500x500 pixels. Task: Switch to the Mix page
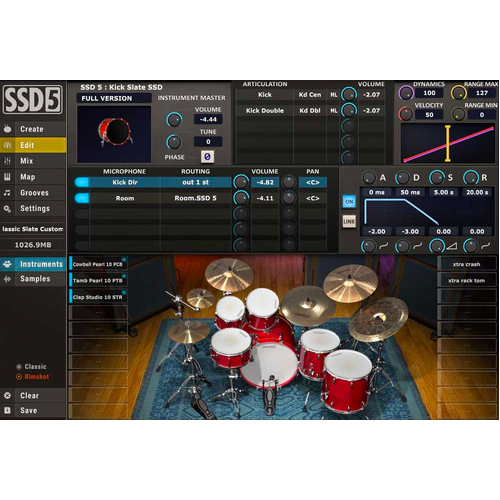[x=33, y=161]
